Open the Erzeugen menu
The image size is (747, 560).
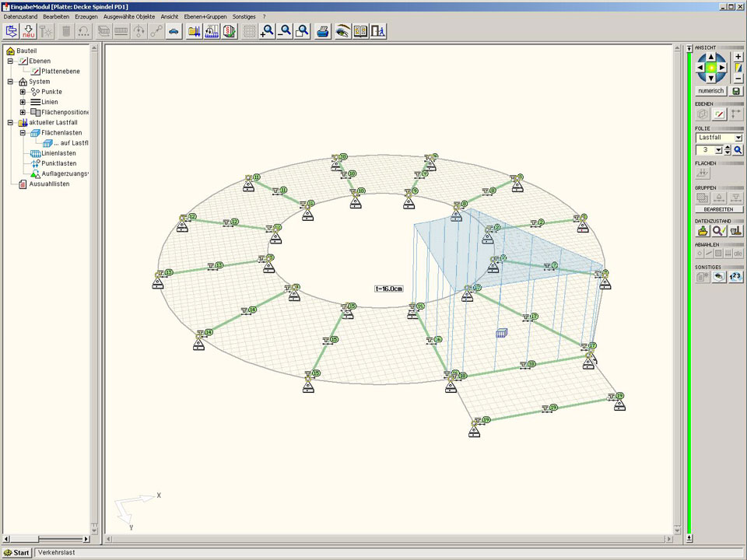point(86,16)
